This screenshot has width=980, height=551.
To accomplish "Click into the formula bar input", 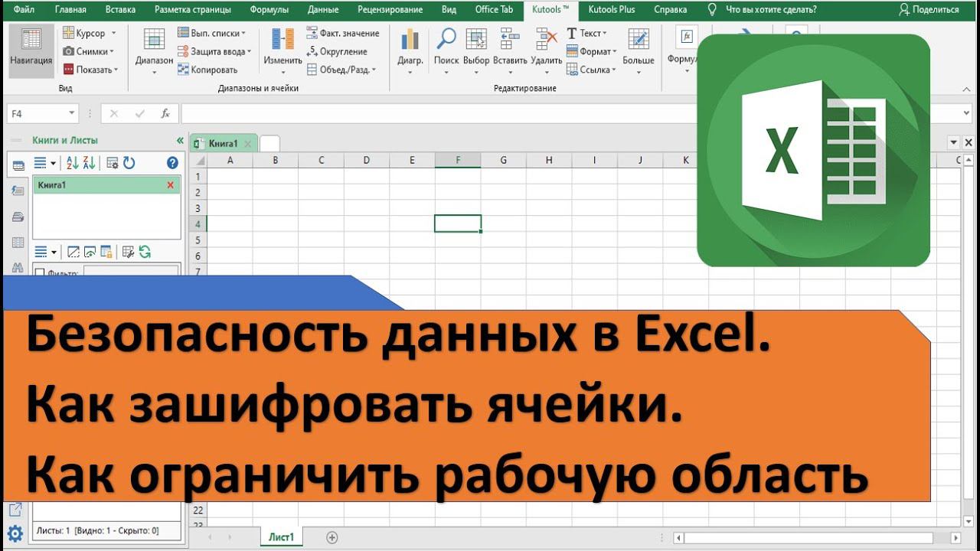I will (x=570, y=113).
